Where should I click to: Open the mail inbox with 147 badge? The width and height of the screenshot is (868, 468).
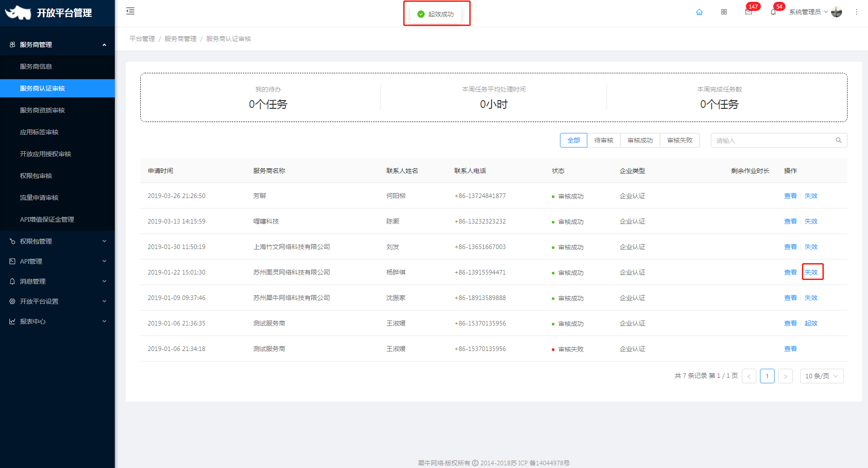tap(749, 12)
